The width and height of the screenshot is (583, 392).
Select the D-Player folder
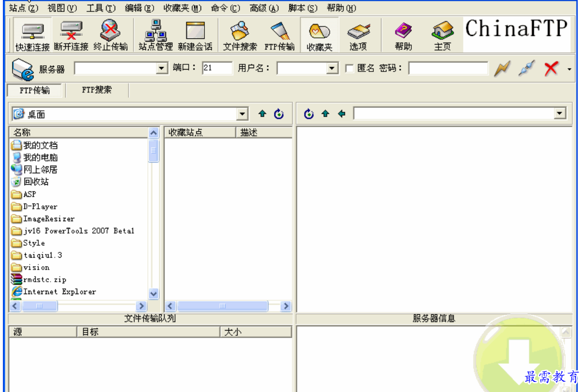click(x=34, y=206)
